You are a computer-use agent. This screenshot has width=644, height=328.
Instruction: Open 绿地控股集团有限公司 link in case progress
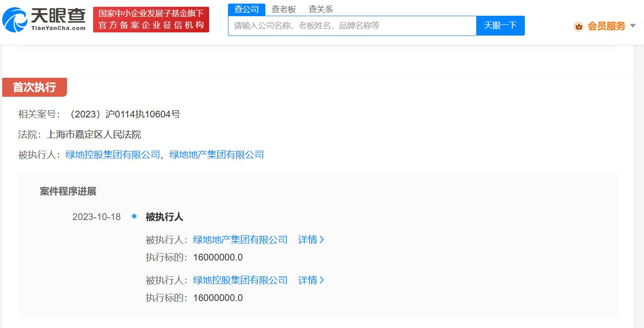tap(240, 280)
